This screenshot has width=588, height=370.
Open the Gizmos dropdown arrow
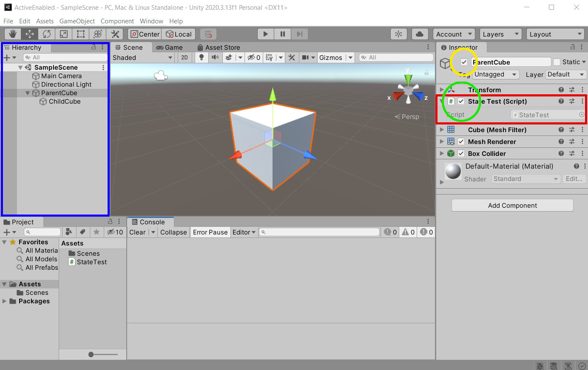pos(350,57)
